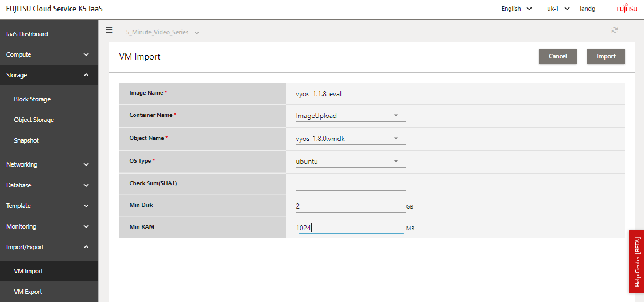Screen dimensions: 644x302
Task: Toggle the hamburger sidebar menu icon
Action: [109, 30]
